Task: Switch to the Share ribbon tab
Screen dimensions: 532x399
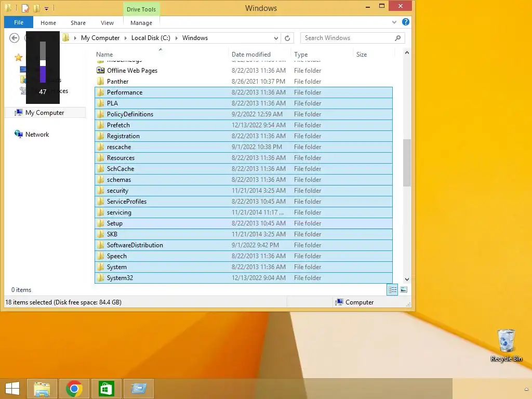Action: pyautogui.click(x=78, y=23)
